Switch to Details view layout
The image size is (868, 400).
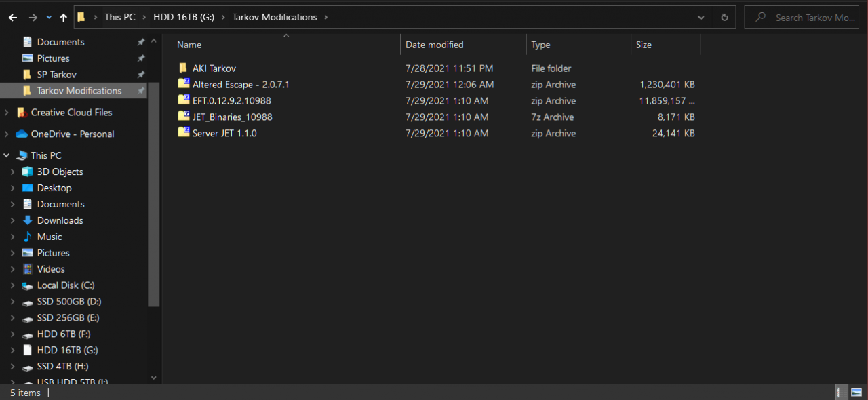[x=840, y=392]
